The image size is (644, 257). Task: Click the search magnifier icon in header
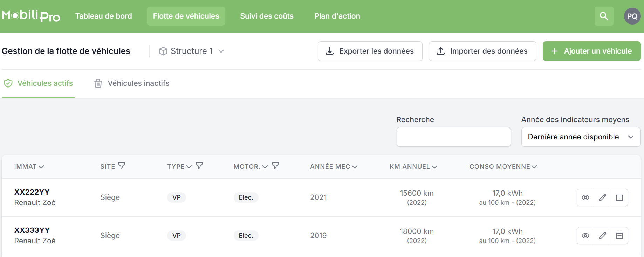coord(604,16)
